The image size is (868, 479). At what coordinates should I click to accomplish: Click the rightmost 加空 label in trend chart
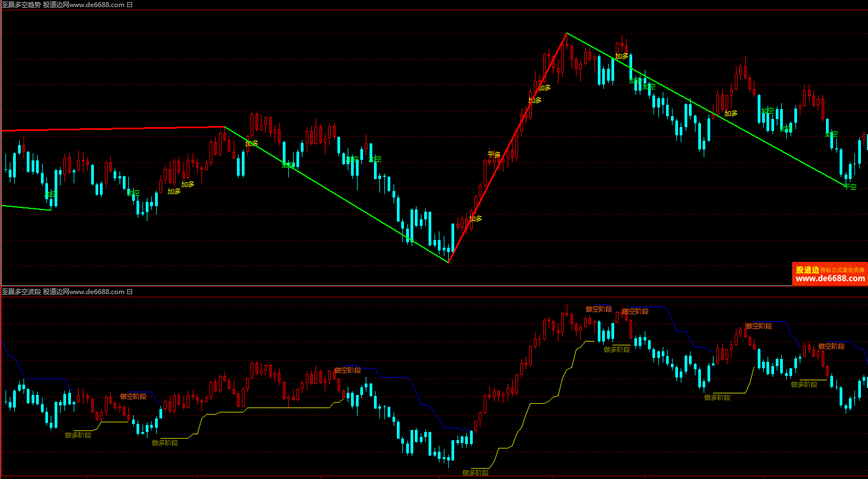pyautogui.click(x=831, y=134)
